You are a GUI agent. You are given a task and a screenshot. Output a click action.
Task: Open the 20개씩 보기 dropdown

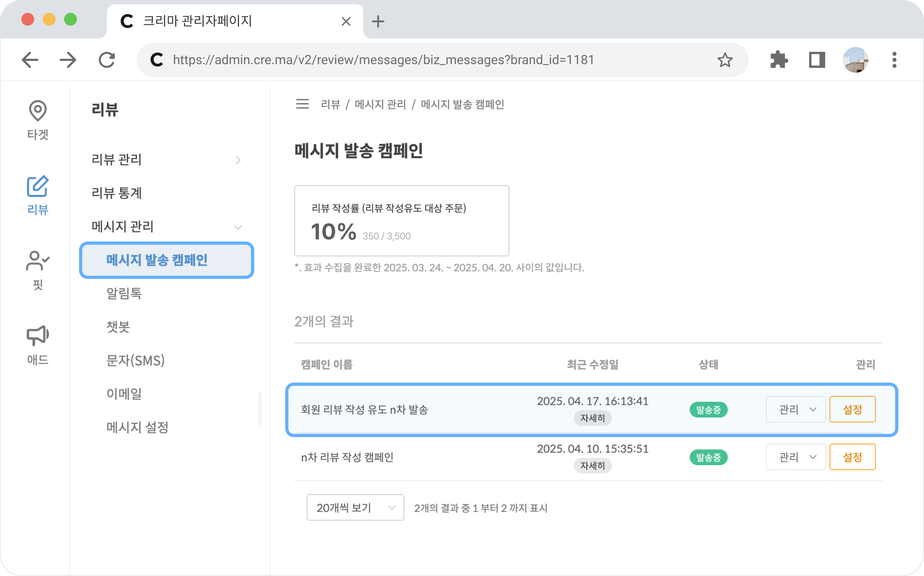click(355, 507)
